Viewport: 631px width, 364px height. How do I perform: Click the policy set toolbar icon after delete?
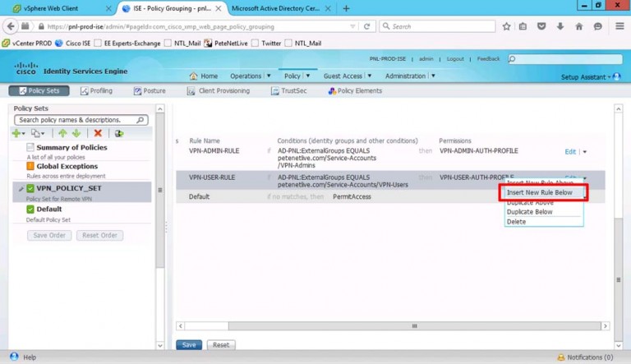point(118,133)
